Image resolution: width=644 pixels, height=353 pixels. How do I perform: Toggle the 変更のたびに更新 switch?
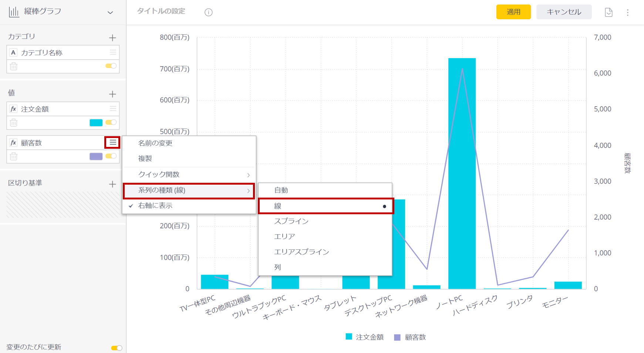coord(117,347)
